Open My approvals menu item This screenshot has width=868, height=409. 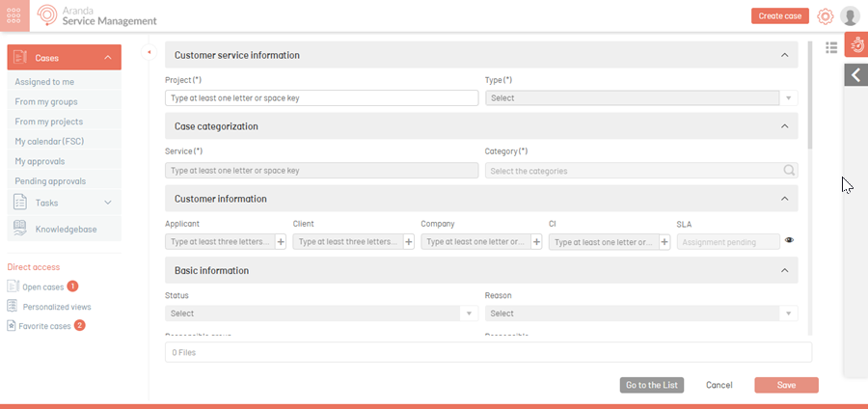coord(40,161)
